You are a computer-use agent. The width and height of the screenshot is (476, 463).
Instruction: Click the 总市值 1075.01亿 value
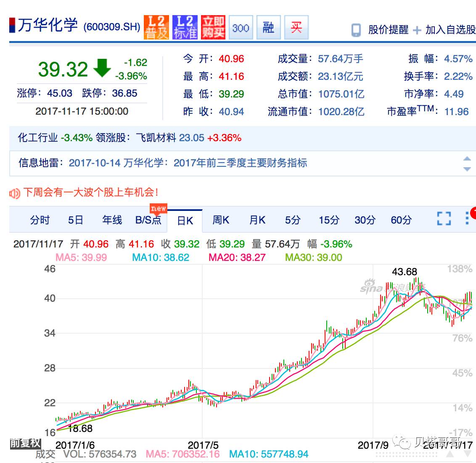click(x=341, y=94)
